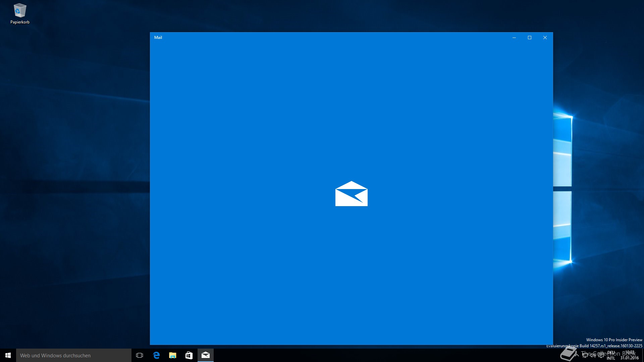Click the Mail envelope splash logo
Viewport: 644px width, 362px height.
point(352,194)
